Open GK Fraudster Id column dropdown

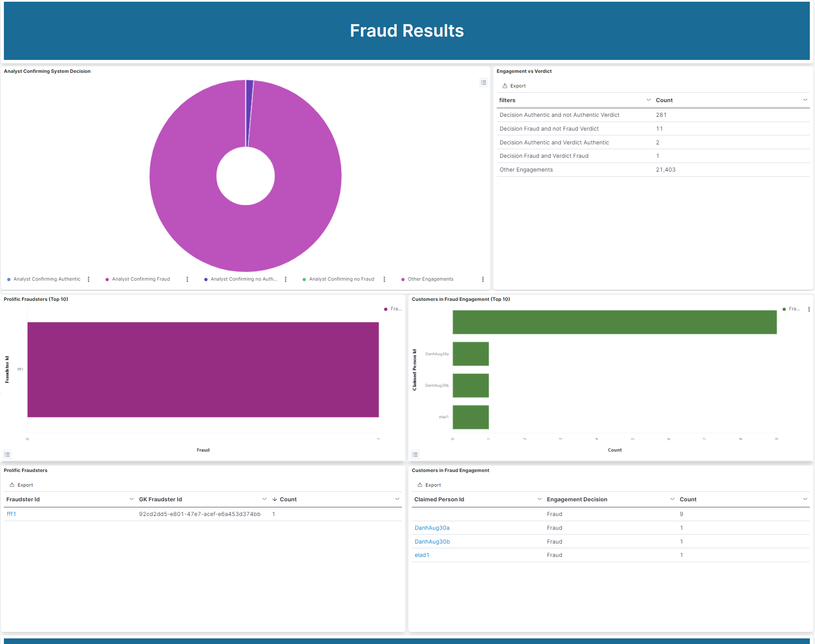pos(264,499)
